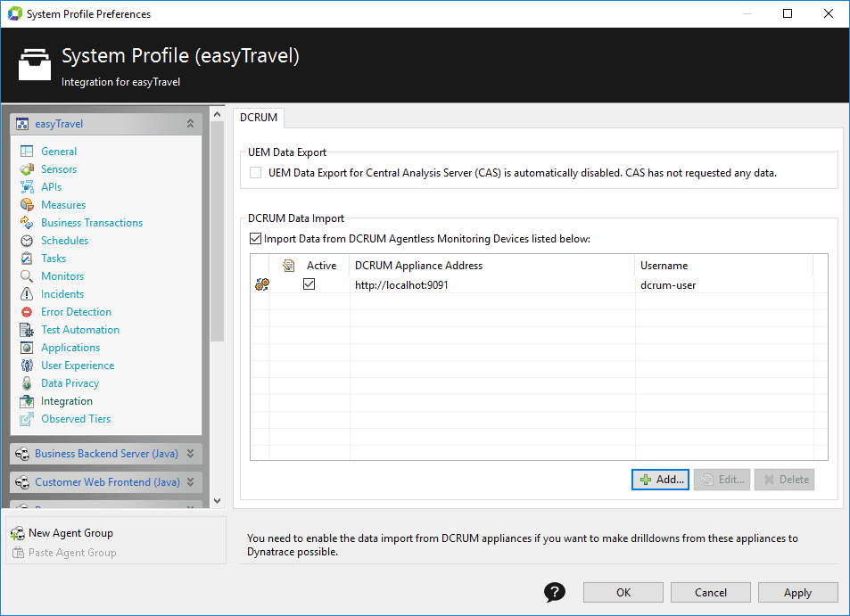Click New Agent Group link

(x=70, y=533)
